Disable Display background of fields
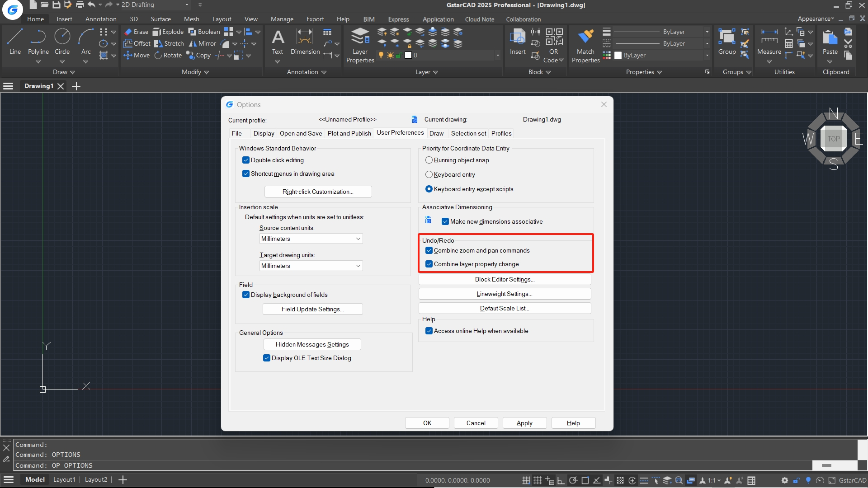868x488 pixels. point(246,295)
